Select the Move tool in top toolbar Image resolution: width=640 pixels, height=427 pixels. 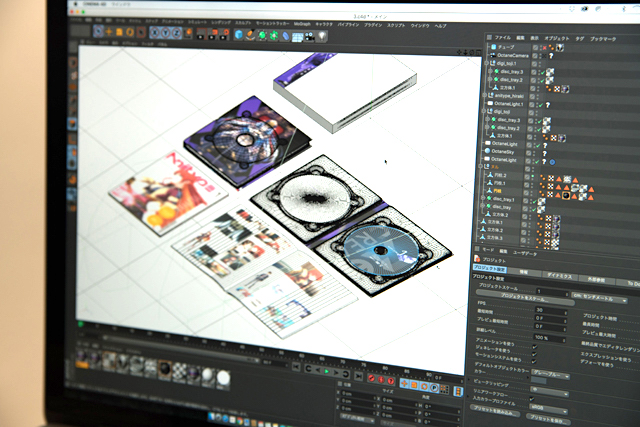109,32
